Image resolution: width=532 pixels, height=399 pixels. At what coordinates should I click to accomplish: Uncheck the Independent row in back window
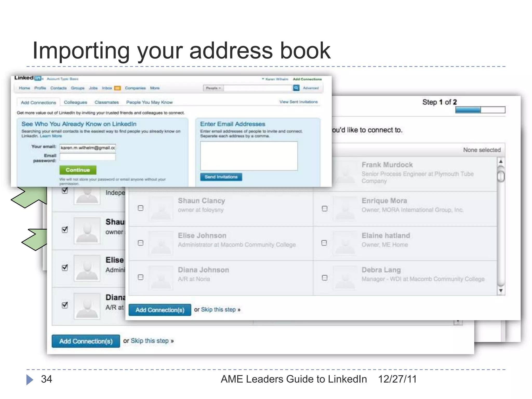(x=65, y=191)
